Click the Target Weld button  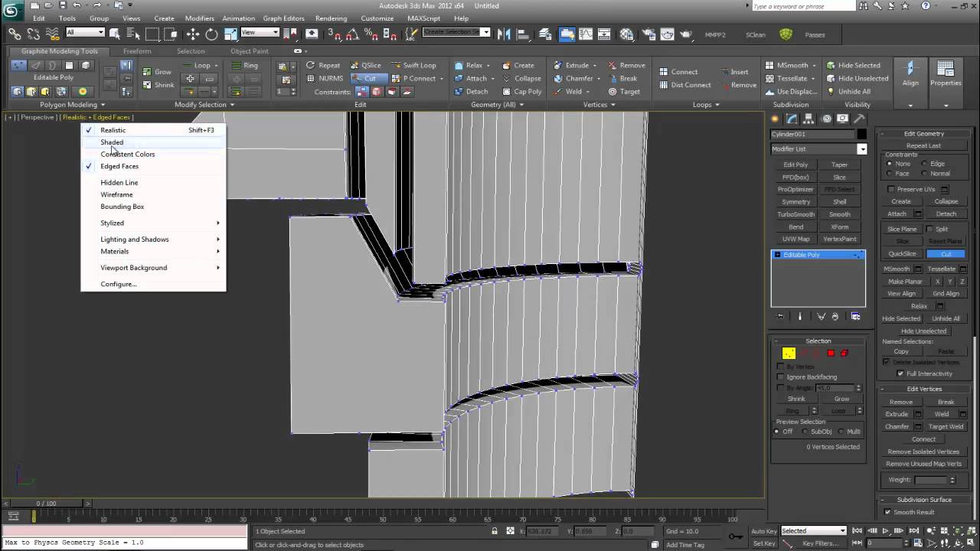coord(946,426)
